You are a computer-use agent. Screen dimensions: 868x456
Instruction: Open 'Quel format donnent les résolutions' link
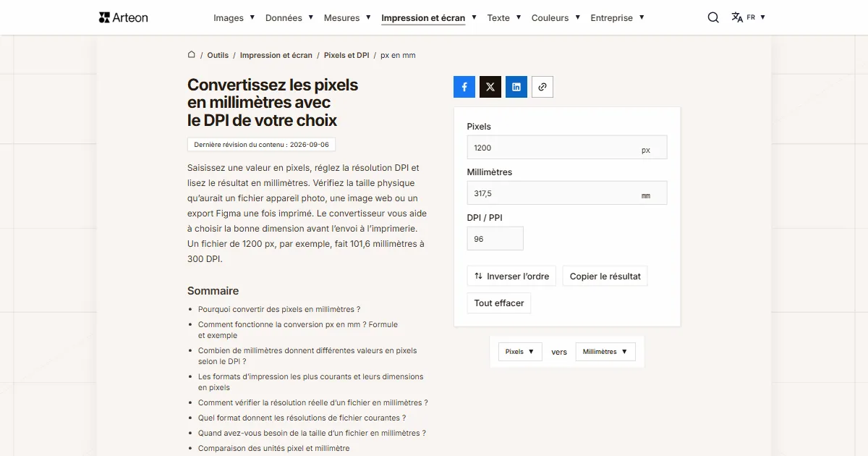click(302, 418)
